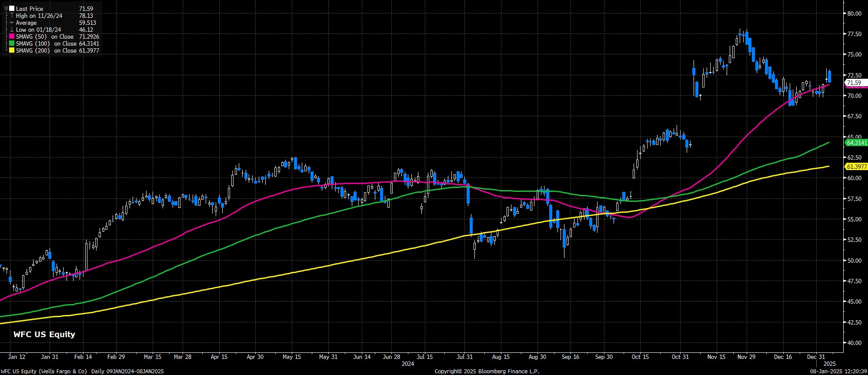This screenshot has height=375, width=868.
Task: Click the 'Nov 29' date axis label
Action: click(746, 357)
